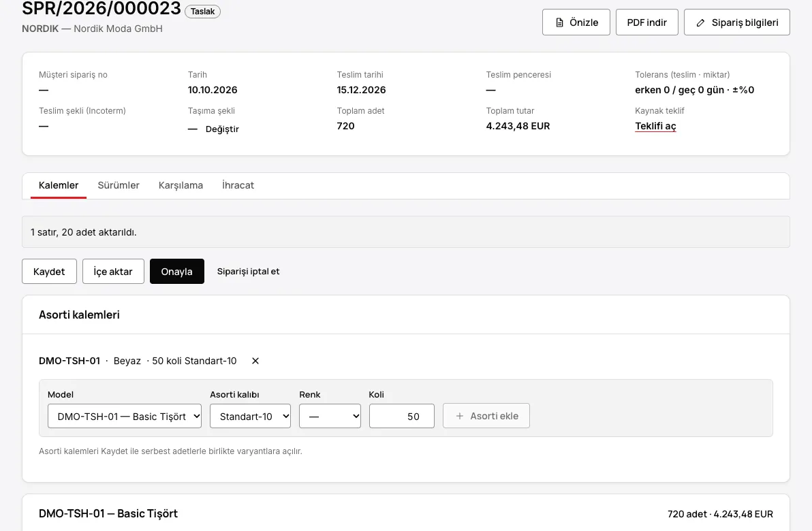
Task: Open the source quote via Teklifi aç
Action: [655, 126]
